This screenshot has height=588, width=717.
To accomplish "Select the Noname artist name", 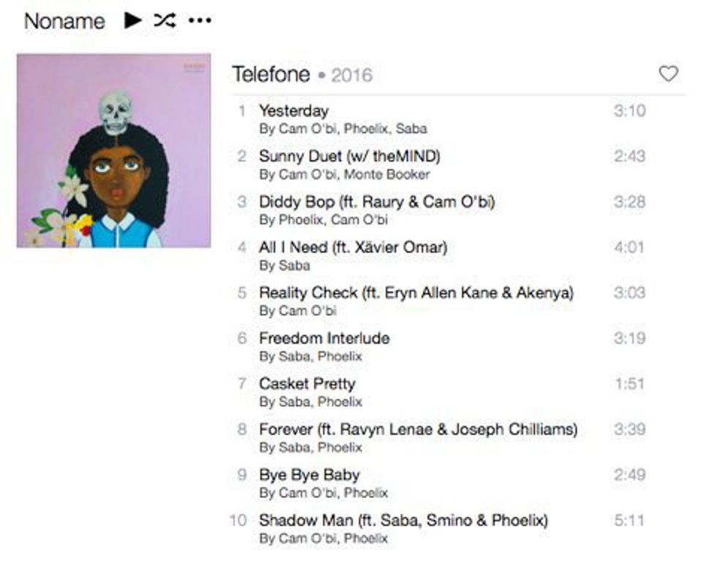I will pos(64,21).
